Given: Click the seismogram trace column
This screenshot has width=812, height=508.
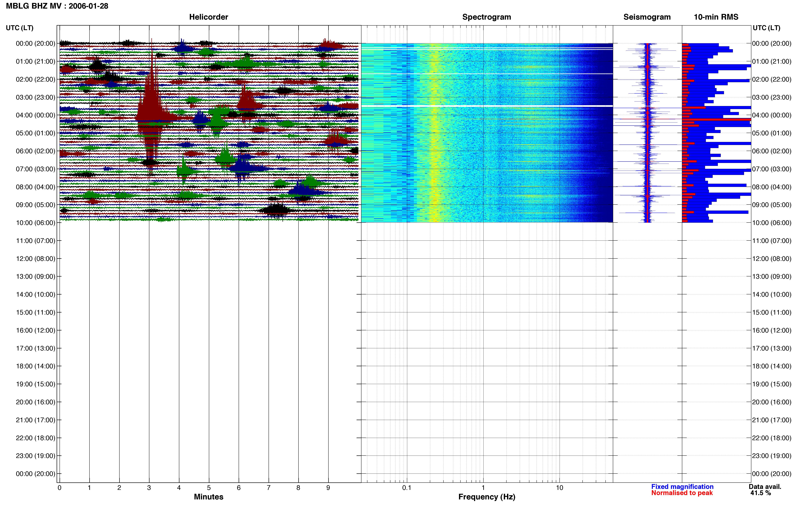Looking at the screenshot, I should tap(647, 133).
